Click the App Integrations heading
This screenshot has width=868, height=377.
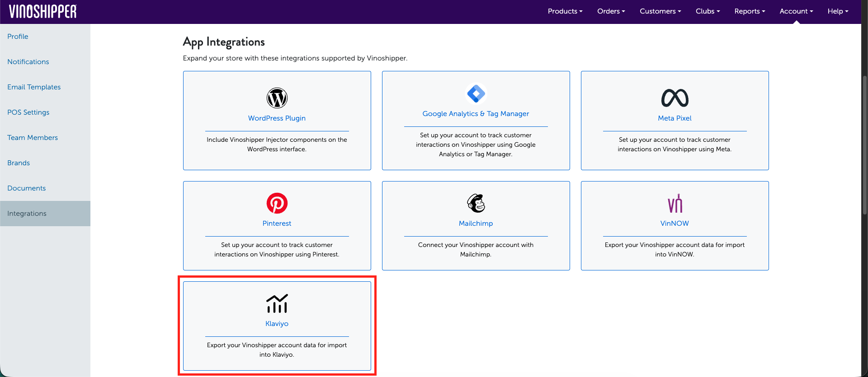coord(224,42)
